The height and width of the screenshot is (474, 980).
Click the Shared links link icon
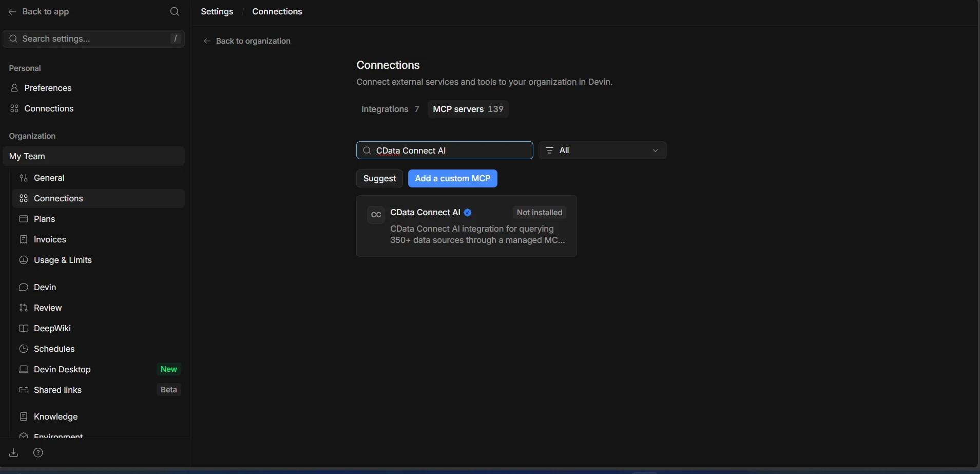[24, 390]
